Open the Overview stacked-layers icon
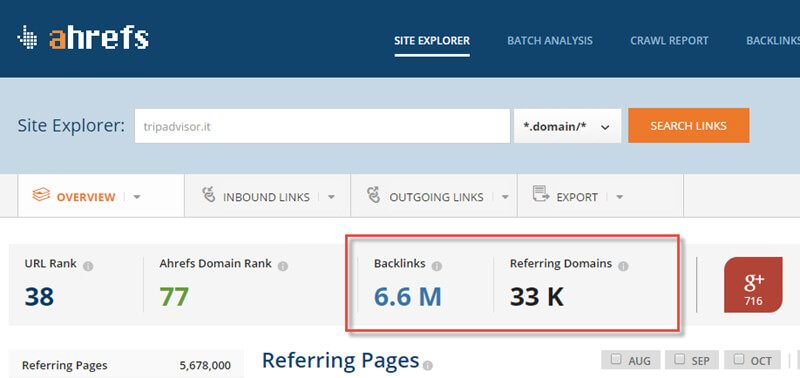The height and width of the screenshot is (378, 800). [x=41, y=195]
